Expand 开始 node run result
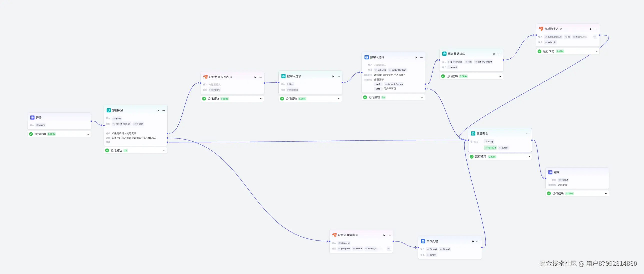The image size is (644, 274). coord(88,134)
